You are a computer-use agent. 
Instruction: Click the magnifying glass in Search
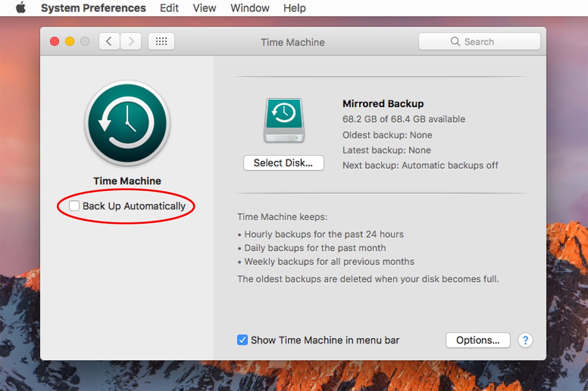(455, 42)
